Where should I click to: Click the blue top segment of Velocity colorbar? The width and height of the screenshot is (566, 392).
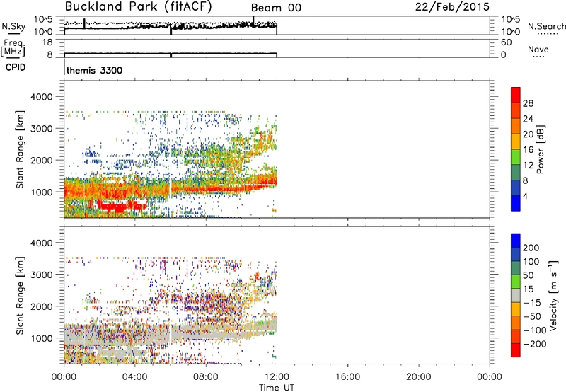[516, 241]
